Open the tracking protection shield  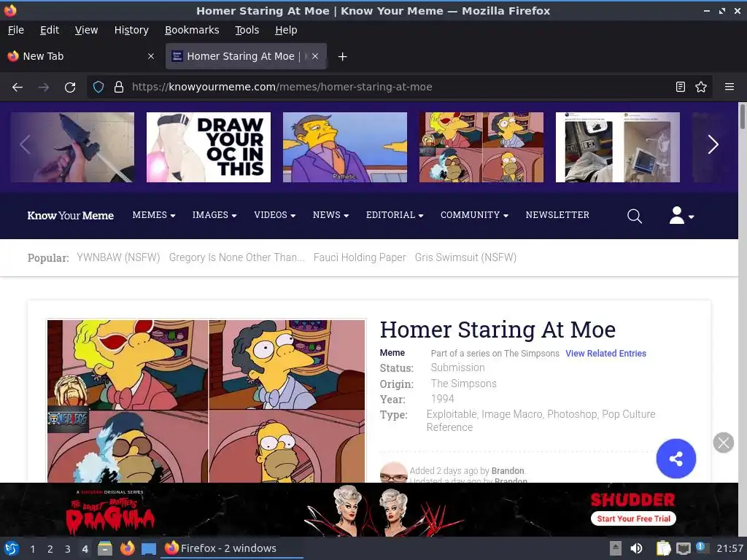click(98, 87)
